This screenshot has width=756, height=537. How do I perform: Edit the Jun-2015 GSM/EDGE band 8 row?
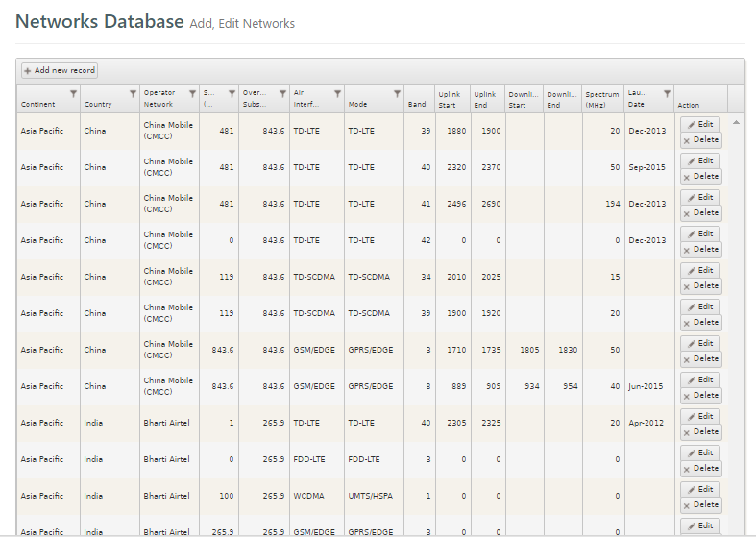click(700, 379)
